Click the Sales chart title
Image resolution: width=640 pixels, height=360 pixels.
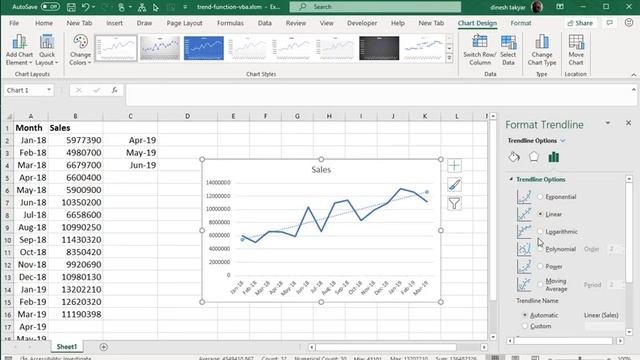tap(321, 170)
